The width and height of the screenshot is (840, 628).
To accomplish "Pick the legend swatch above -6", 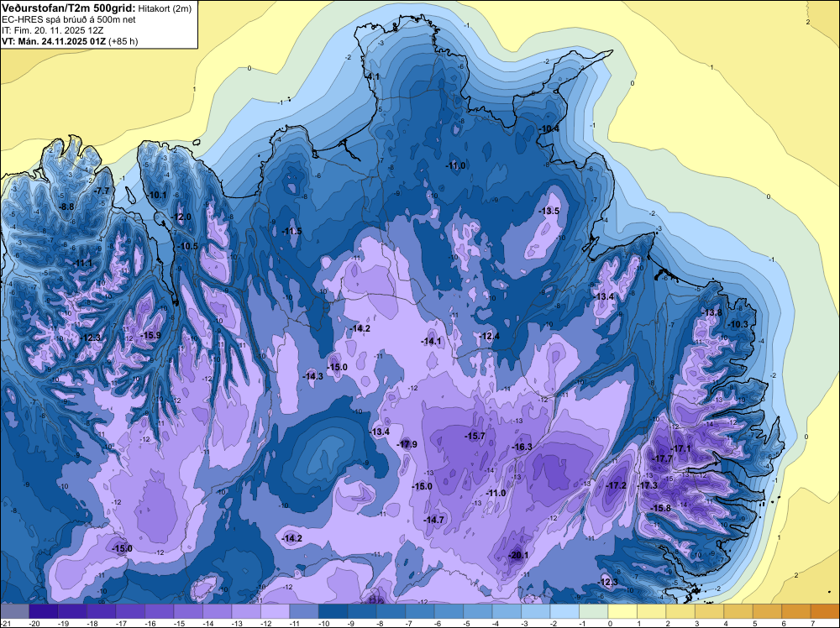I will [x=448, y=611].
